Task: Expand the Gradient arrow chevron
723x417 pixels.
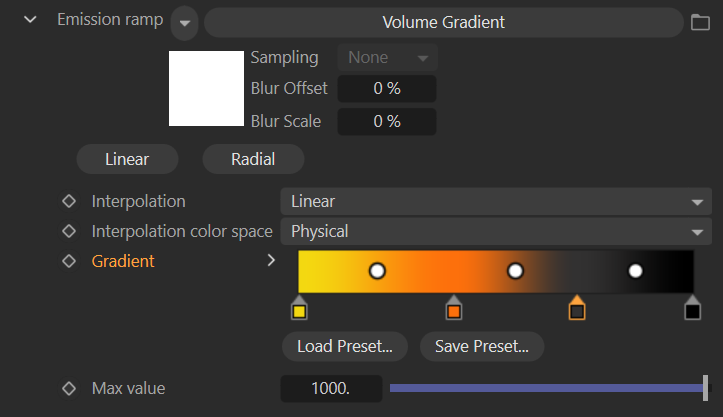Action: click(x=271, y=261)
